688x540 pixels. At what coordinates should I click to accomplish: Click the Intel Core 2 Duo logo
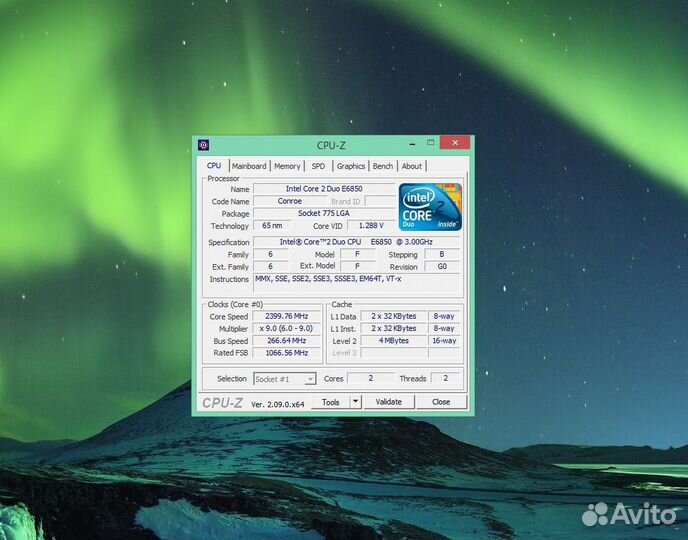coord(430,207)
